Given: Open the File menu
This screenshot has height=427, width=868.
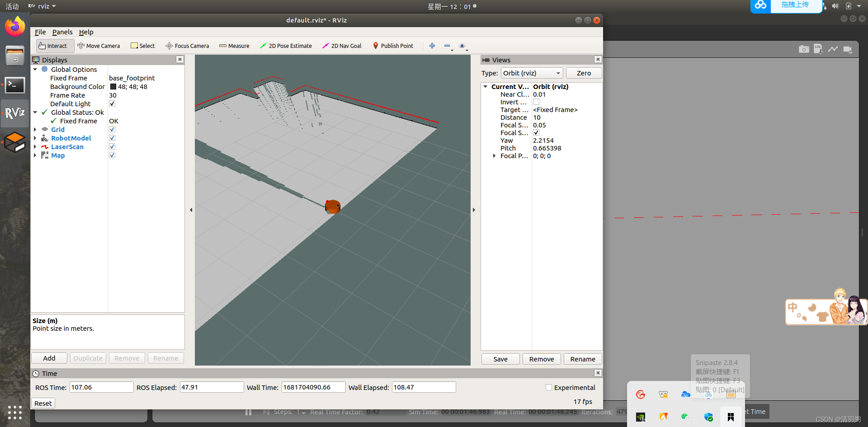Looking at the screenshot, I should coord(40,32).
